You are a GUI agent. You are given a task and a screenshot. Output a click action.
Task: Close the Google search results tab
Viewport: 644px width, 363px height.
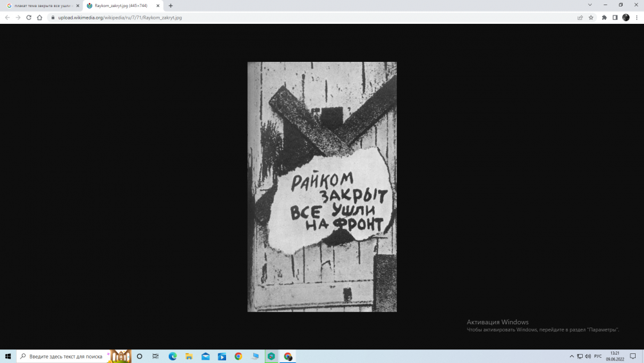[x=78, y=6]
